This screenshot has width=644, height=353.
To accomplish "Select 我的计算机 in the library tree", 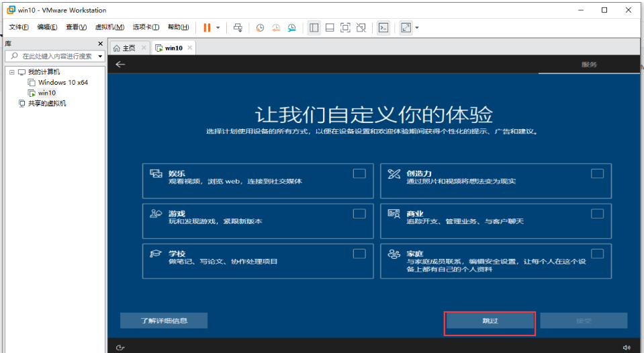I will click(44, 72).
